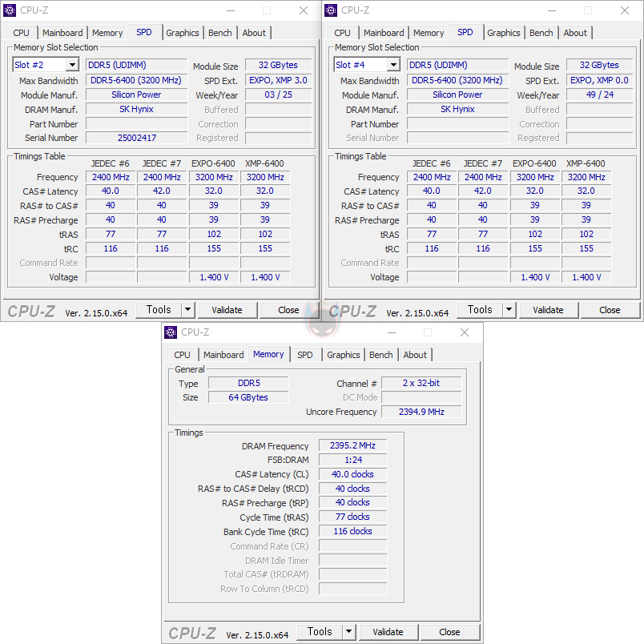Click CAS# Latency value 40.0 clocks
644x644 pixels.
352,474
